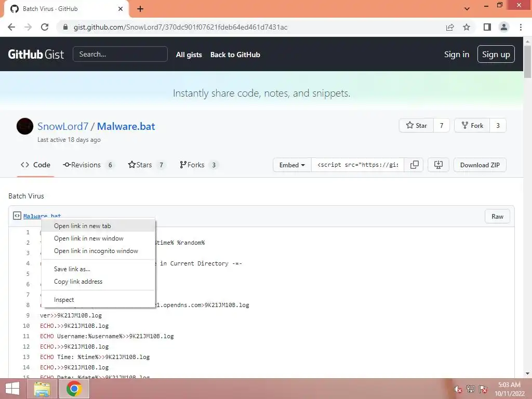Open the Malware.bat gist title link
Image resolution: width=532 pixels, height=399 pixels.
pos(126,126)
